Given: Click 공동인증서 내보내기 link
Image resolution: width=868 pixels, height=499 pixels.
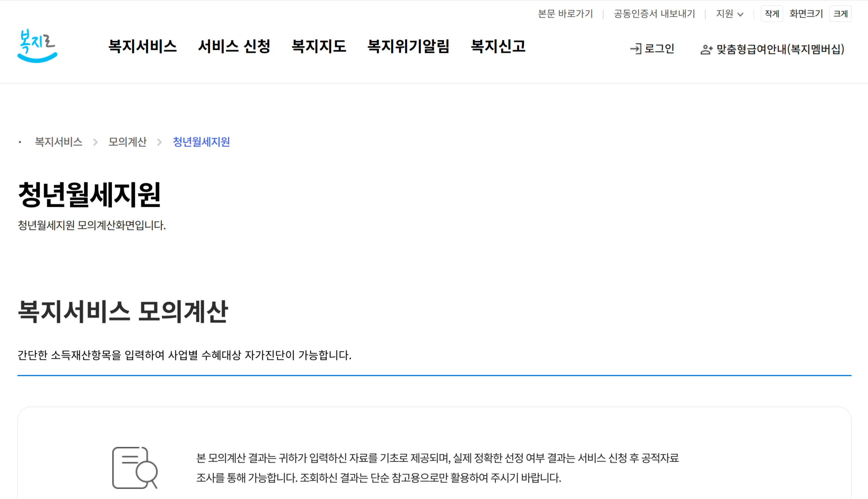Looking at the screenshot, I should pyautogui.click(x=654, y=14).
